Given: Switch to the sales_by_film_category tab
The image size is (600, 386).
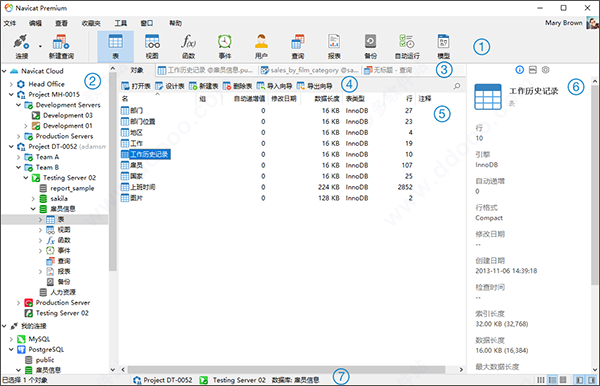Looking at the screenshot, I should pos(310,70).
